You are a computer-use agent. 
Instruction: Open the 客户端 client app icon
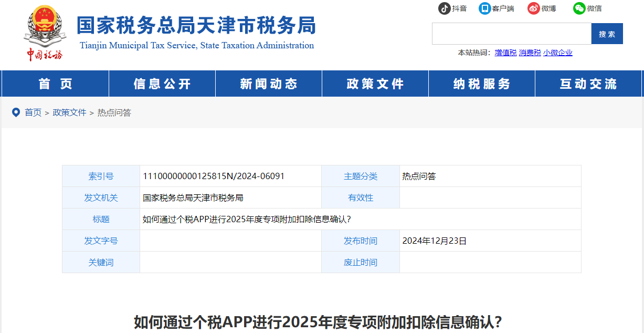coord(484,8)
